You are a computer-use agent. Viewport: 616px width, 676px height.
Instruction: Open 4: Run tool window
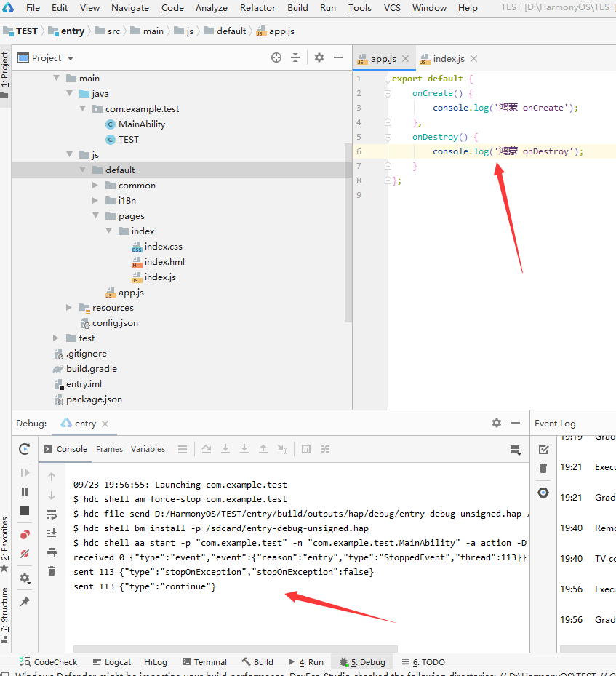tap(306, 662)
